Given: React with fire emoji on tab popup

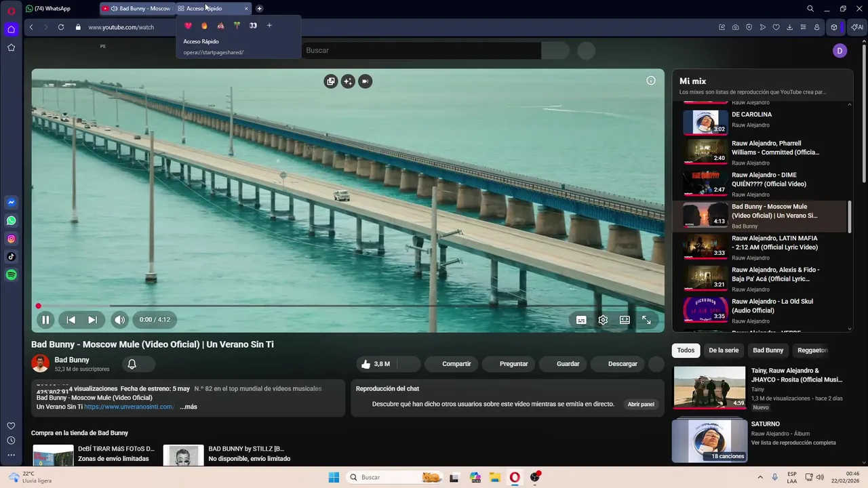Looking at the screenshot, I should coord(204,26).
